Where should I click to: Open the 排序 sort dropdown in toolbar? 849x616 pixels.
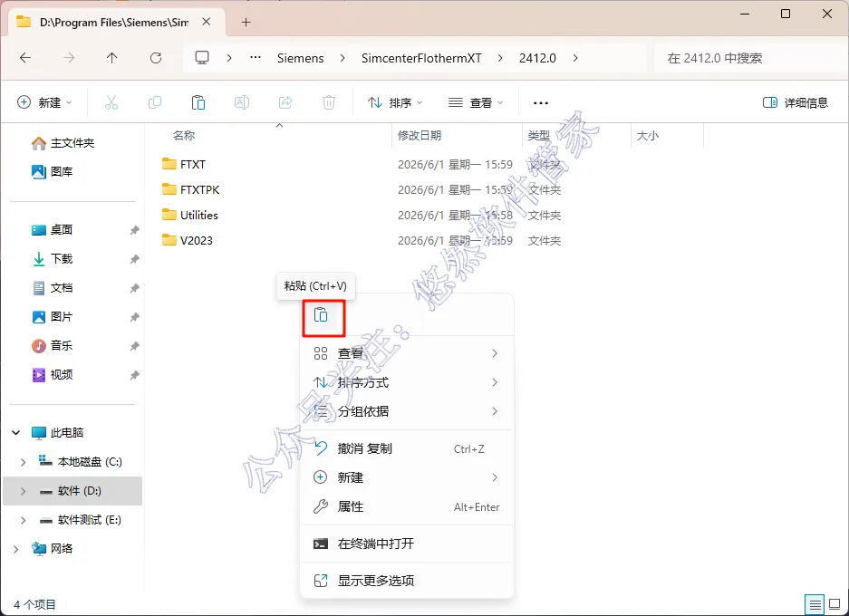pos(395,102)
